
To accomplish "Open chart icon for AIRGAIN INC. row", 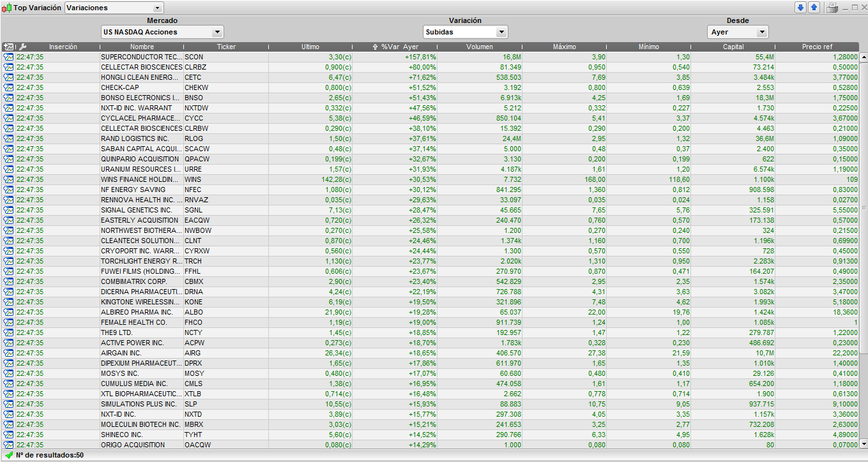I will 8,353.
